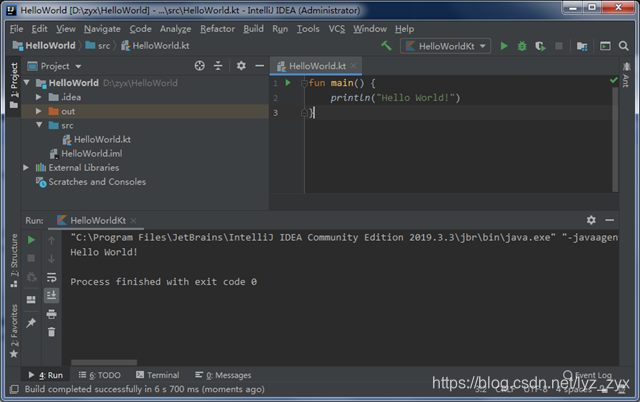The height and width of the screenshot is (402, 640).
Task: Open the run configuration HelloWorldKt dropdown
Action: [445, 46]
